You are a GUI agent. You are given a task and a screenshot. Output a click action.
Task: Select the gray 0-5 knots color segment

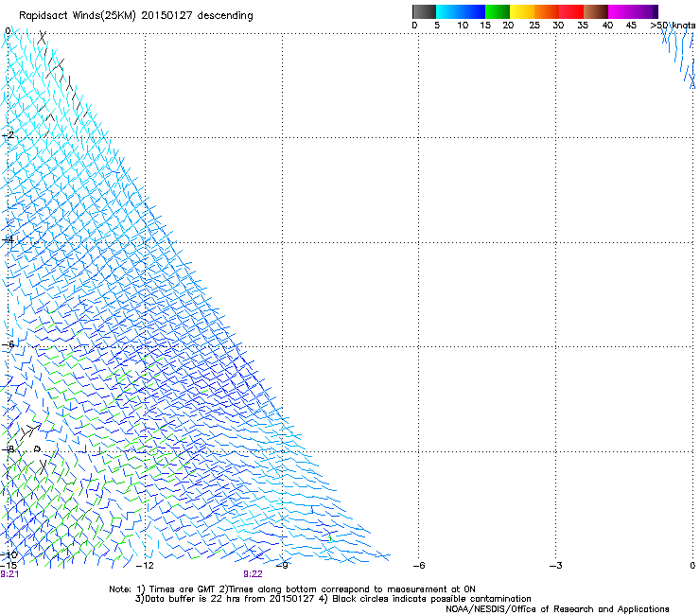(x=424, y=11)
